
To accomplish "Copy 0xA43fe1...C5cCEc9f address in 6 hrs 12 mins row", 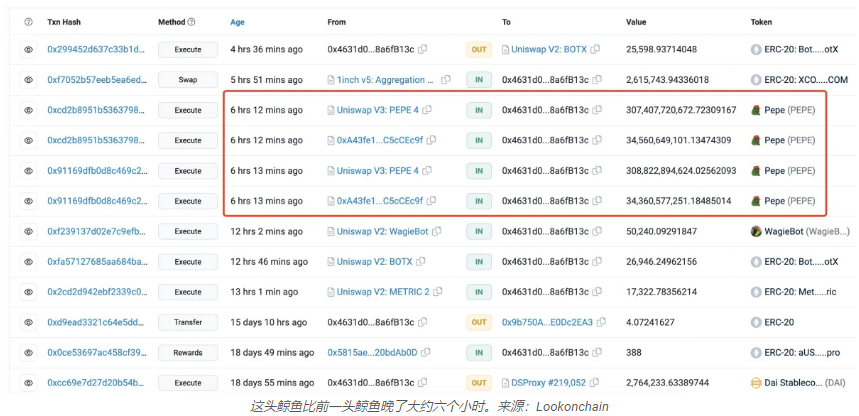I will point(432,140).
